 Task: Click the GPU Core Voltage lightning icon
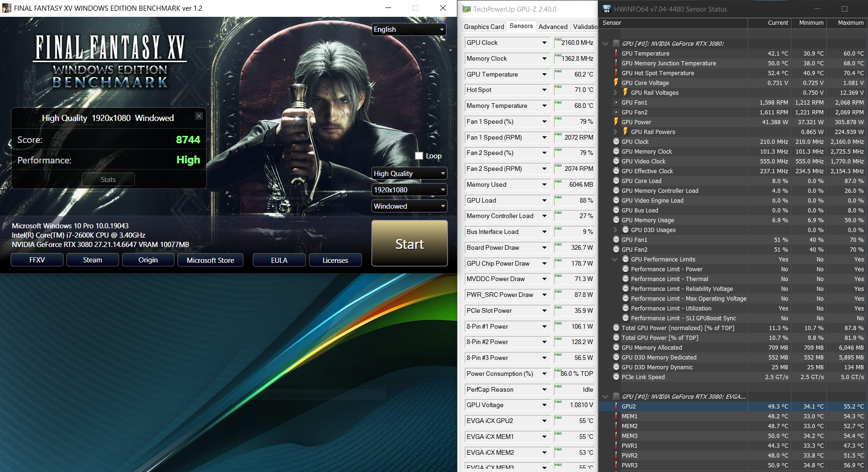tap(616, 83)
